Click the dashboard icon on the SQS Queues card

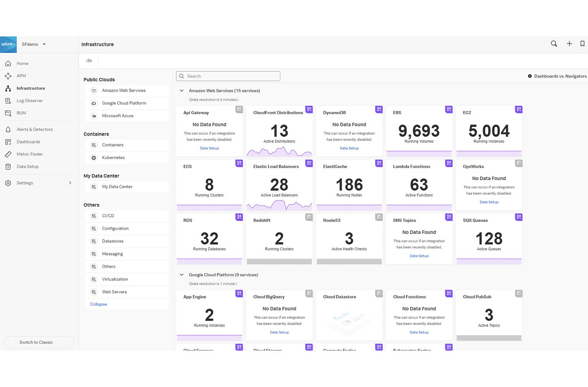click(519, 217)
